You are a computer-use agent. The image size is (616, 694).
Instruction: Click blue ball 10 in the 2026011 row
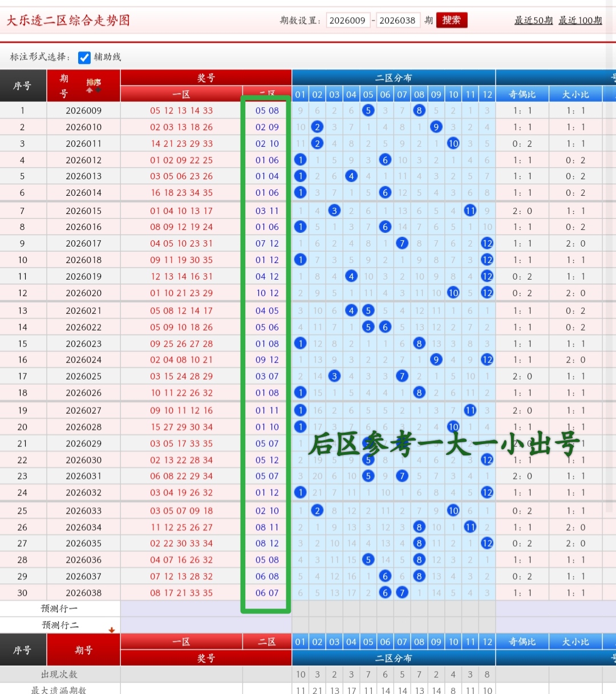tap(453, 144)
